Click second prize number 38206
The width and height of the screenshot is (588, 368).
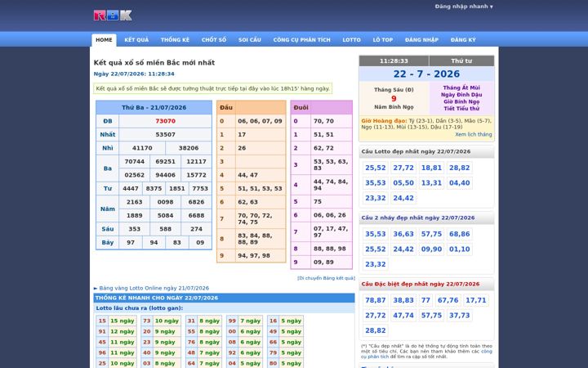tap(189, 148)
